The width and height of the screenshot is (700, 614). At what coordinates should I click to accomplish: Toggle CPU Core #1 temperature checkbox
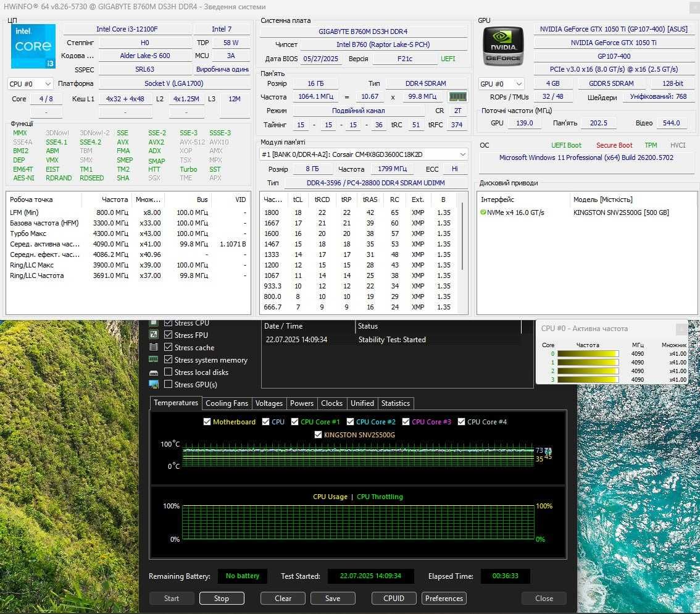(x=294, y=422)
